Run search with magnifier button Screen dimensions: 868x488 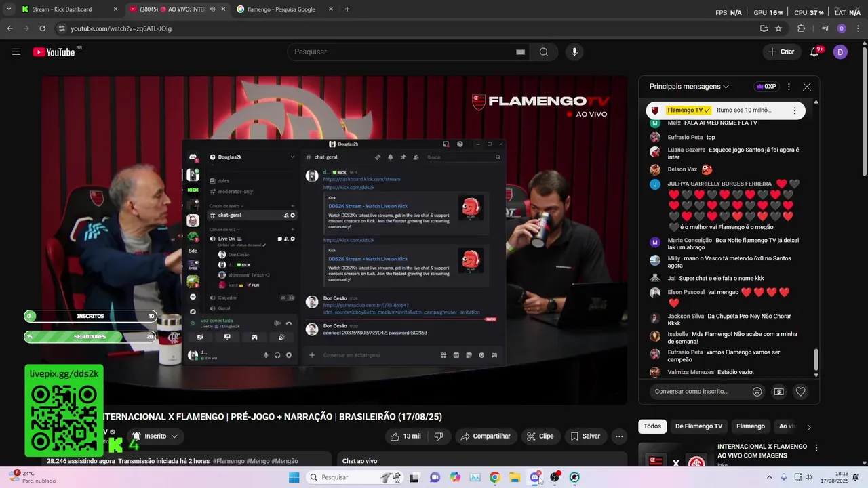pyautogui.click(x=544, y=52)
